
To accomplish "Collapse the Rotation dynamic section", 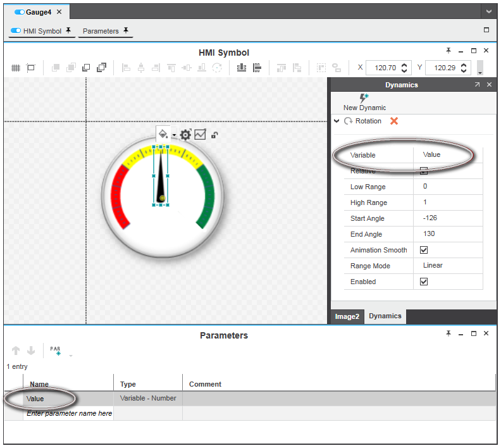I will click(337, 121).
